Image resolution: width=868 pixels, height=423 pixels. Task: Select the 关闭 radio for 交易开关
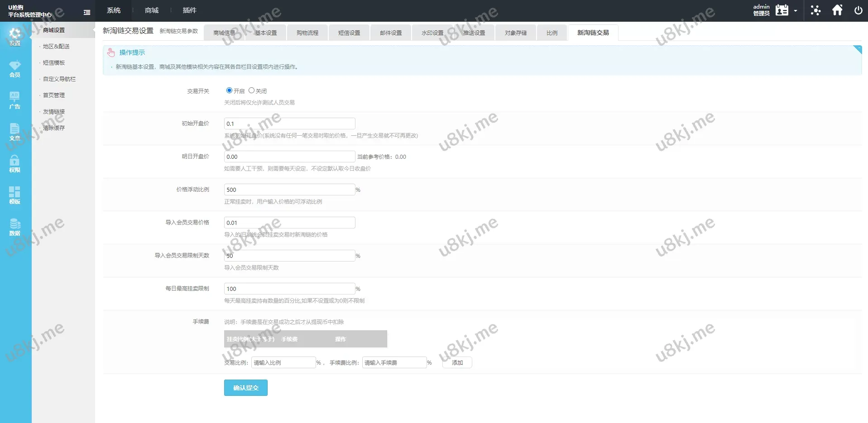click(x=251, y=90)
